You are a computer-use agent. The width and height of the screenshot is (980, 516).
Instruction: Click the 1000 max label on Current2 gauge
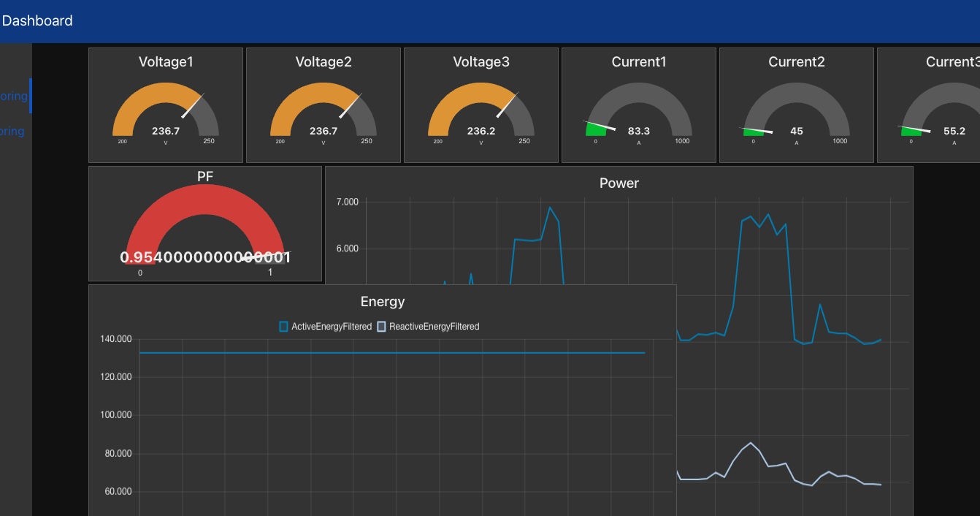tap(840, 141)
